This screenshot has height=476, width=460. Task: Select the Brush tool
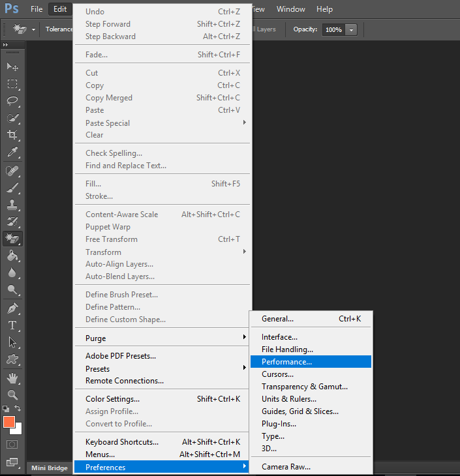click(x=12, y=188)
